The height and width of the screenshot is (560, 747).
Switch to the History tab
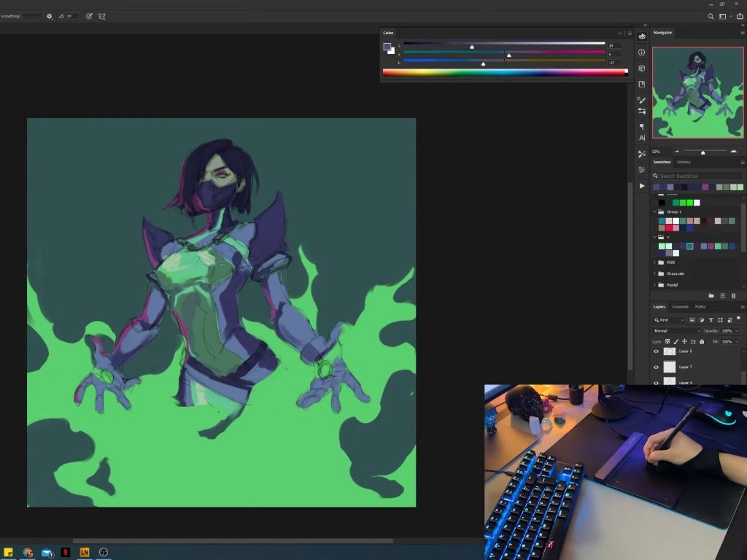tap(683, 162)
